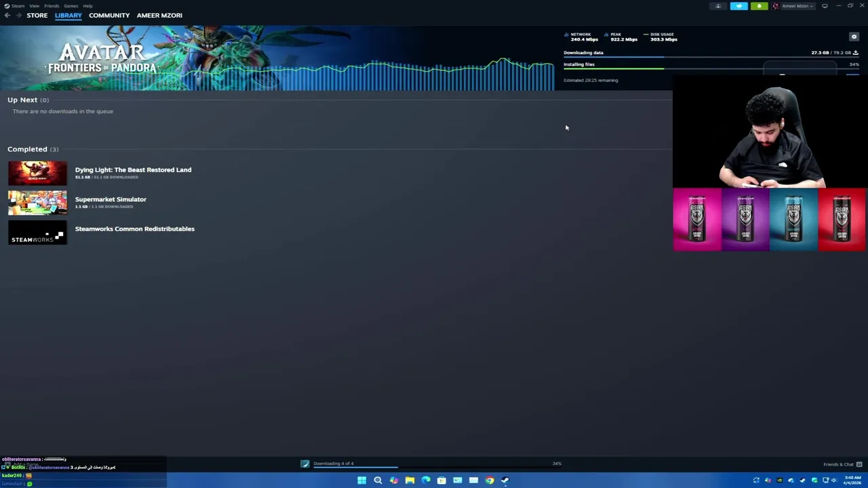Click the Up Next section header

(28, 100)
